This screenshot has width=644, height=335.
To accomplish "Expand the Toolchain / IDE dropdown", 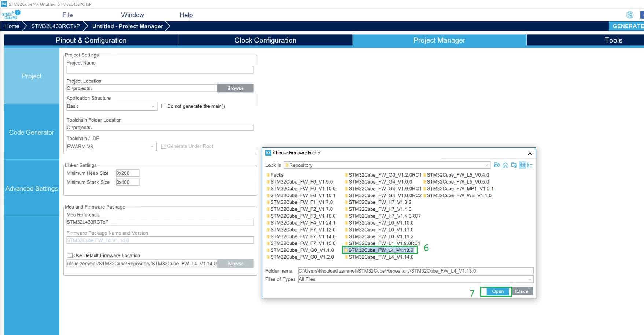I will click(x=111, y=147).
